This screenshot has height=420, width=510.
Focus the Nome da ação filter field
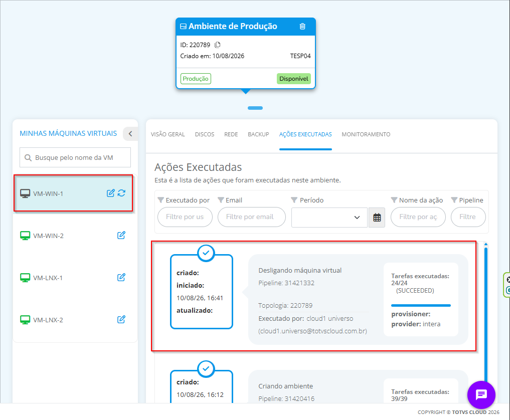(418, 217)
